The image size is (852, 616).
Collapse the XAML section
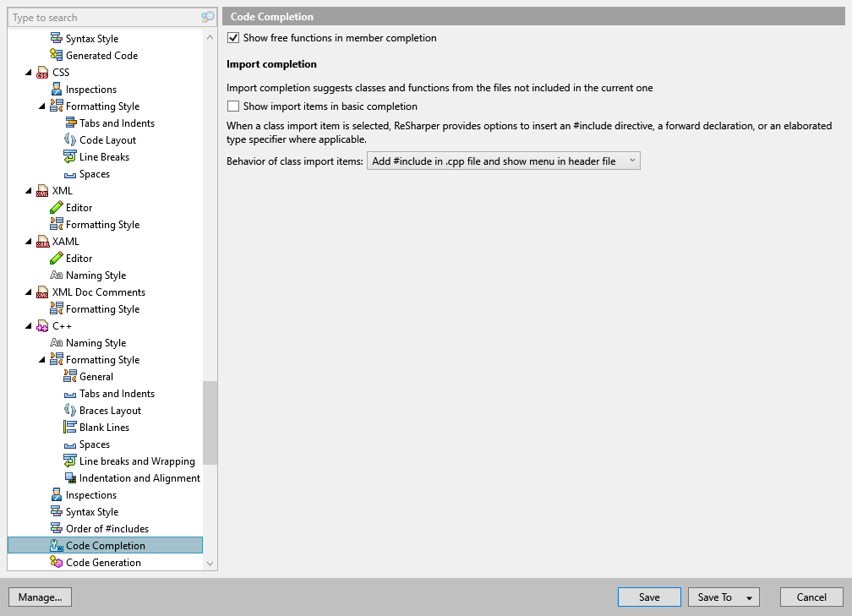29,241
